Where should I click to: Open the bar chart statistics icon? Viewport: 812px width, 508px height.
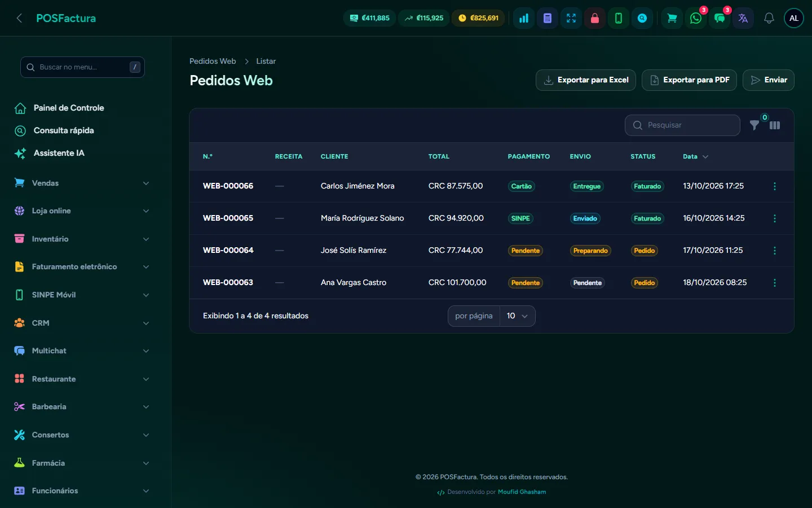tap(524, 18)
